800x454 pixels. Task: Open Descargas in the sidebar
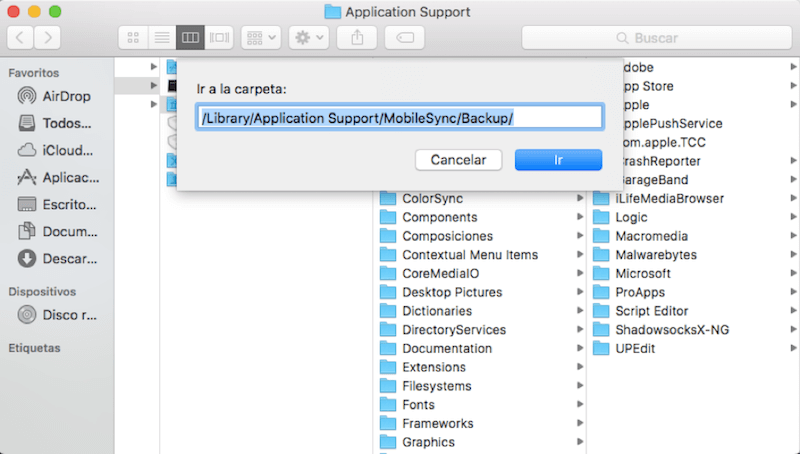[x=56, y=259]
